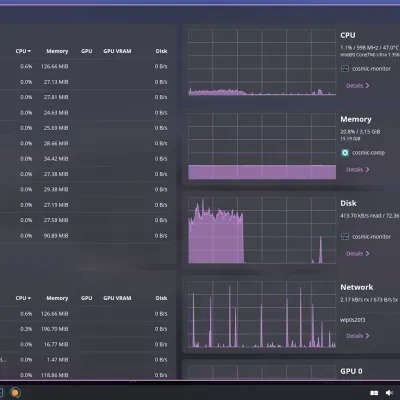Select the row with 34.42 MiB memory
Screen dimensions: 400x400
(x=86, y=159)
